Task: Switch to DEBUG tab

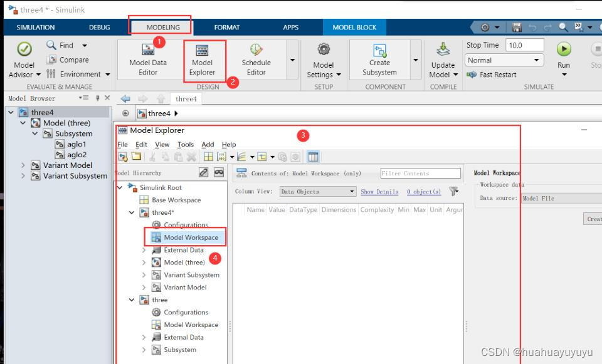Action: click(x=100, y=28)
